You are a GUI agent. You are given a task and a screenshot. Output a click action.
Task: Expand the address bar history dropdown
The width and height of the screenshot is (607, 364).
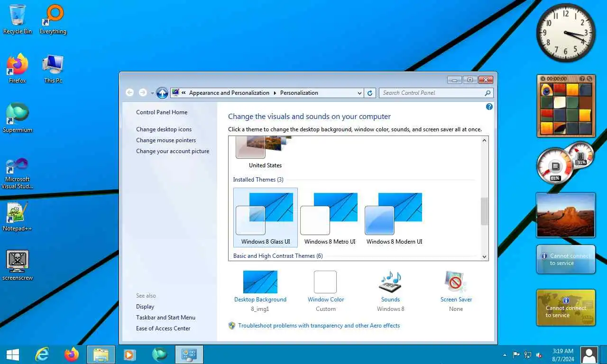tap(359, 93)
